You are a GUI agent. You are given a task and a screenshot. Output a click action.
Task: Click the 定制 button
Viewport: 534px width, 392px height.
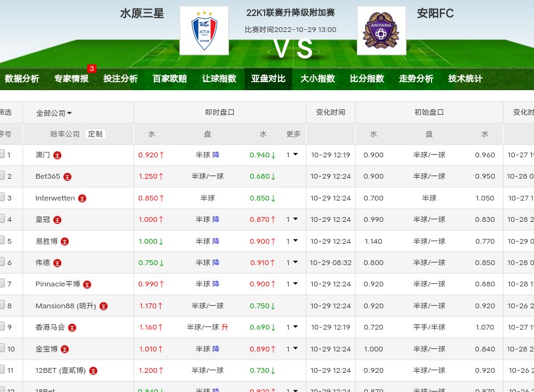pos(95,134)
